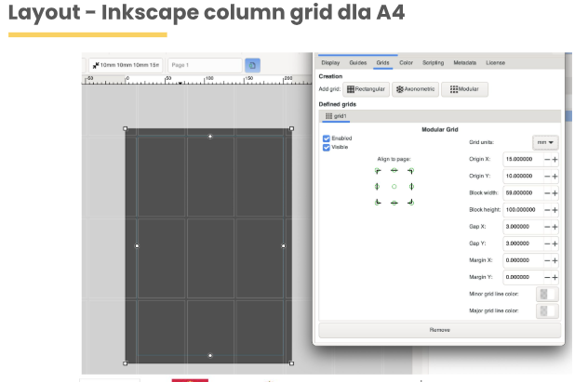Align grid to top-right page corner
This screenshot has width=588, height=382.
(x=411, y=171)
